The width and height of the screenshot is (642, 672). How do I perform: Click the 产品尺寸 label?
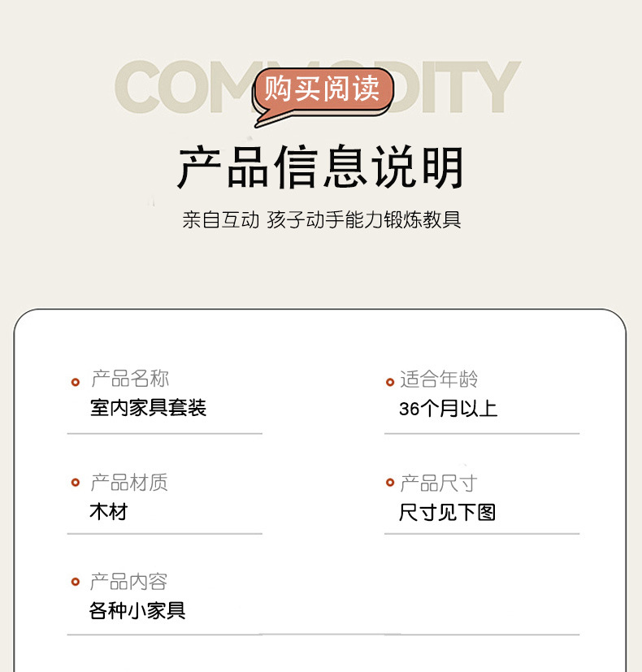438,483
